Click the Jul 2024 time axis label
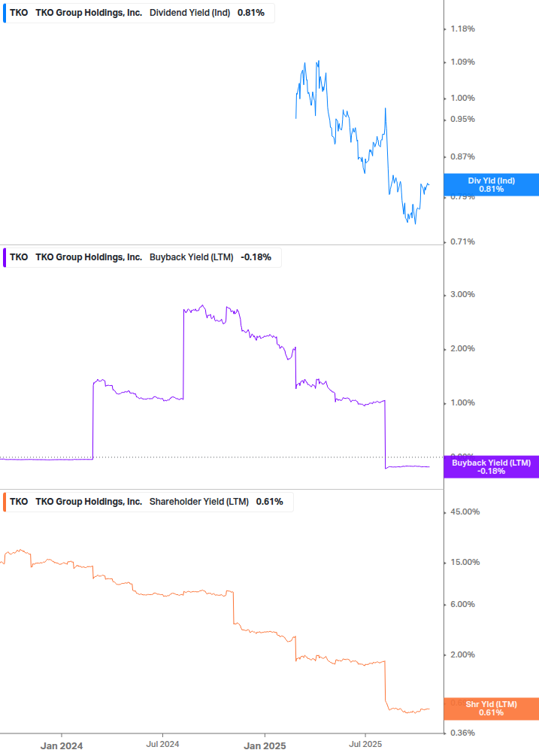539x756 pixels. pyautogui.click(x=161, y=745)
